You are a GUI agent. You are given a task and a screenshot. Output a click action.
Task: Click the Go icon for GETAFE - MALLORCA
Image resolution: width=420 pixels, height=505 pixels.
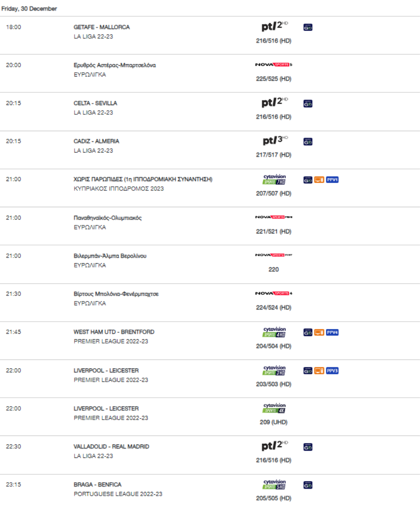[x=308, y=28]
